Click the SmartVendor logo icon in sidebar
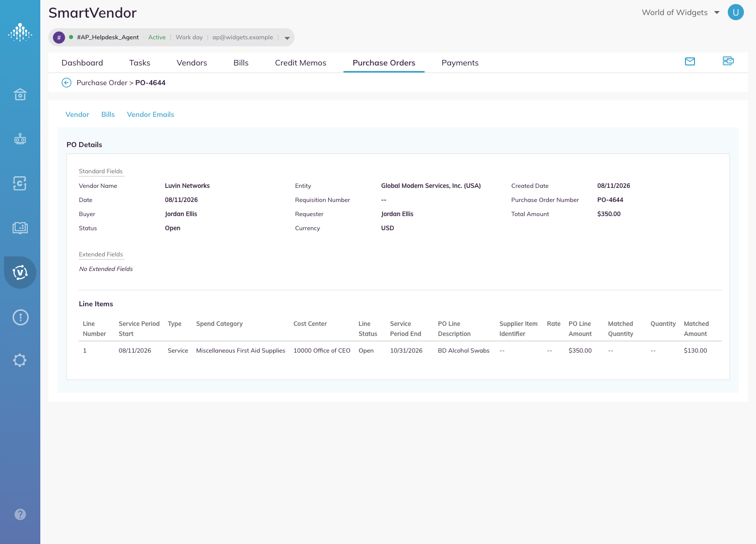 (20, 32)
